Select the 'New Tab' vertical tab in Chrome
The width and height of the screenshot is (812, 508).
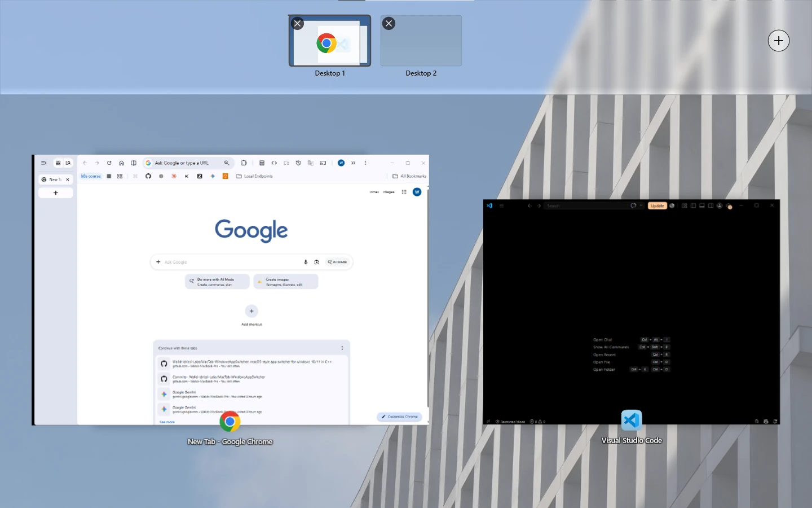click(55, 179)
